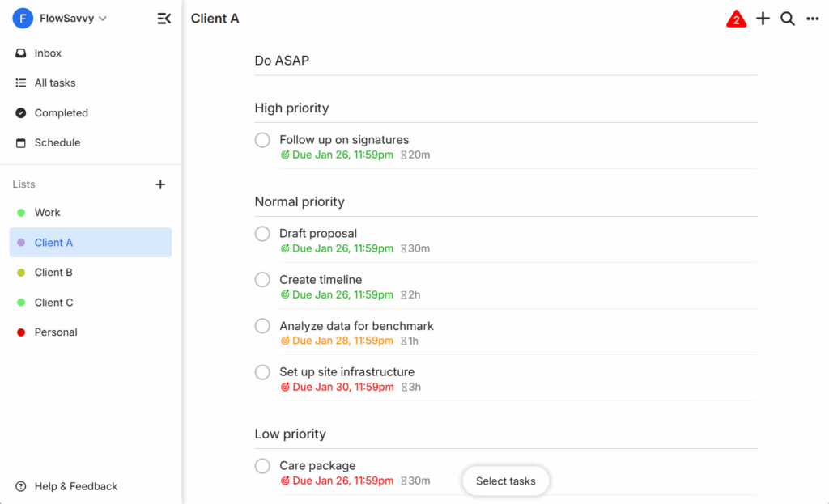The width and height of the screenshot is (829, 504).
Task: Open Help & Feedback
Action: (x=75, y=486)
